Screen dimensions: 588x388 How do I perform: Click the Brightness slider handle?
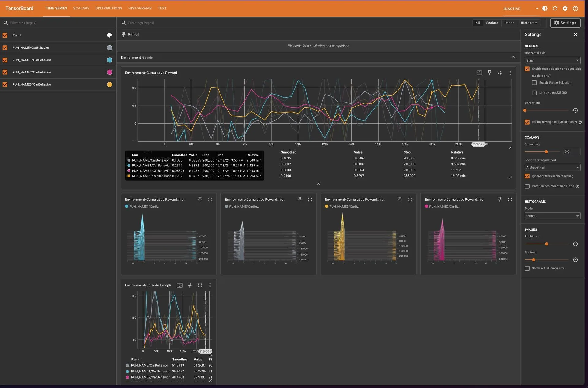tap(547, 244)
